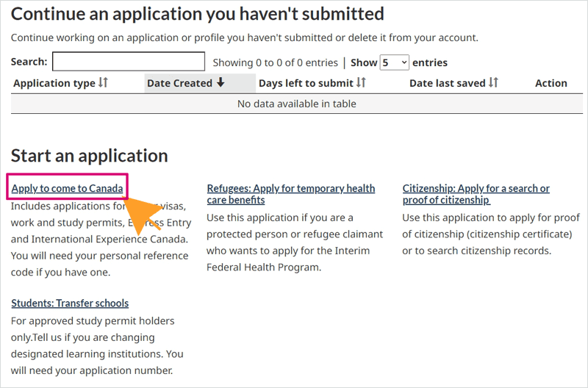The height and width of the screenshot is (388, 588).
Task: Click inside the Search text box
Action: (x=129, y=62)
